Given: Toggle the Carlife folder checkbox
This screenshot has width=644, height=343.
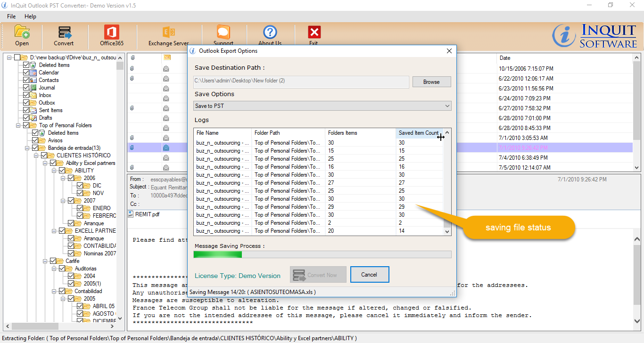Looking at the screenshot, I should point(53,261).
